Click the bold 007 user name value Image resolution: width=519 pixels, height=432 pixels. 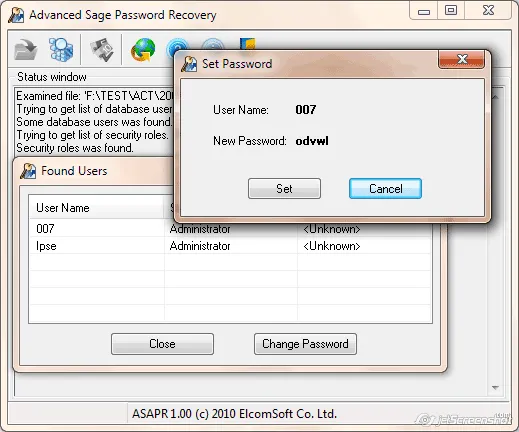(306, 110)
